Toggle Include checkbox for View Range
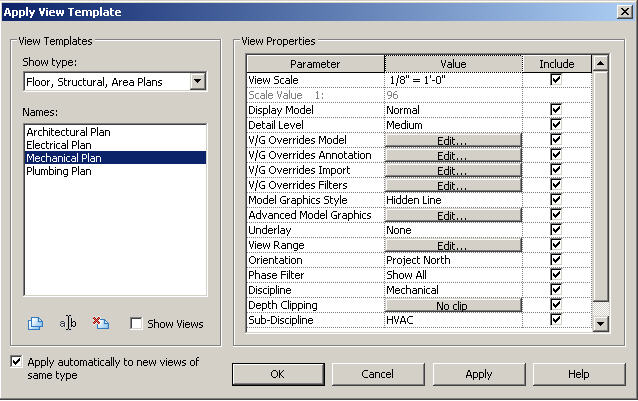This screenshot has height=401, width=638. (556, 245)
